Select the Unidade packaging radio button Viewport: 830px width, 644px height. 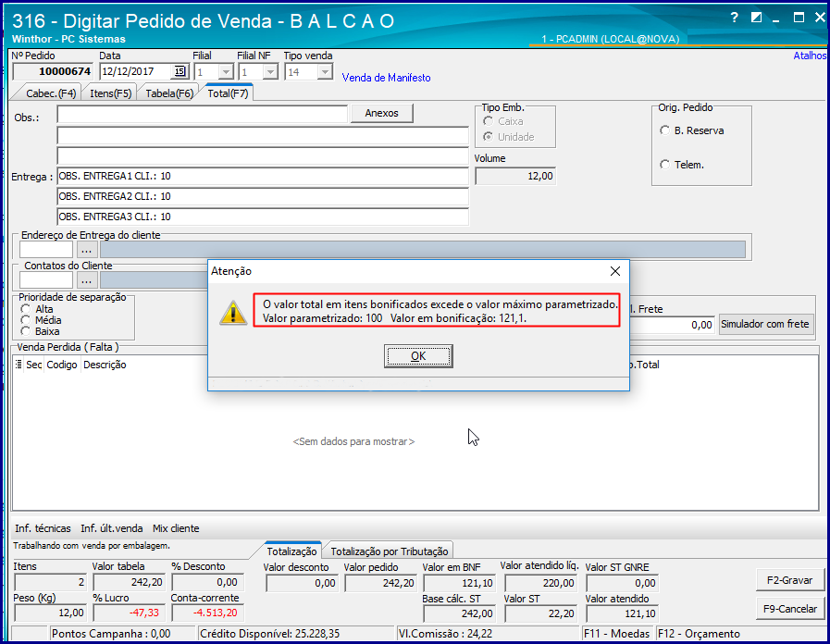coord(488,137)
